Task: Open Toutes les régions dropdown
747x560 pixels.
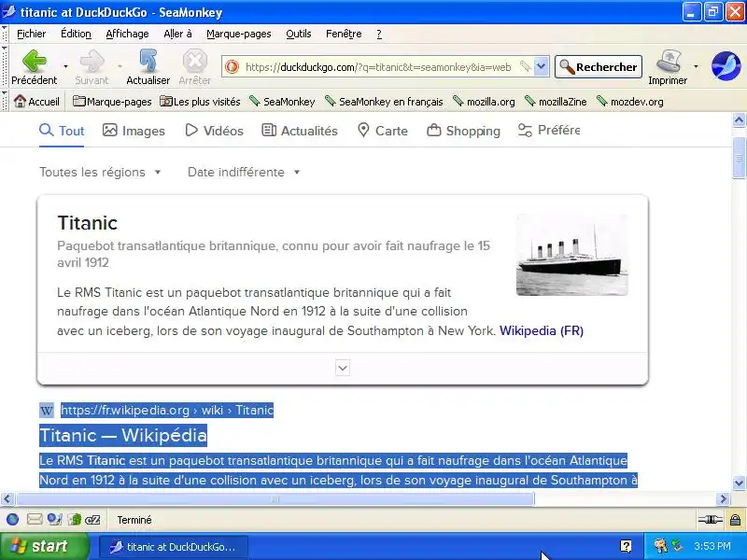Action: tap(101, 172)
